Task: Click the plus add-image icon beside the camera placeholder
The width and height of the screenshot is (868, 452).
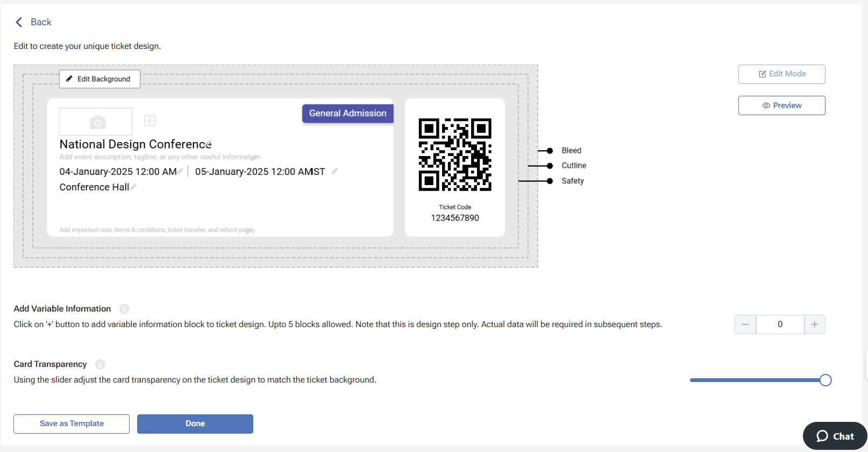Action: [x=150, y=121]
